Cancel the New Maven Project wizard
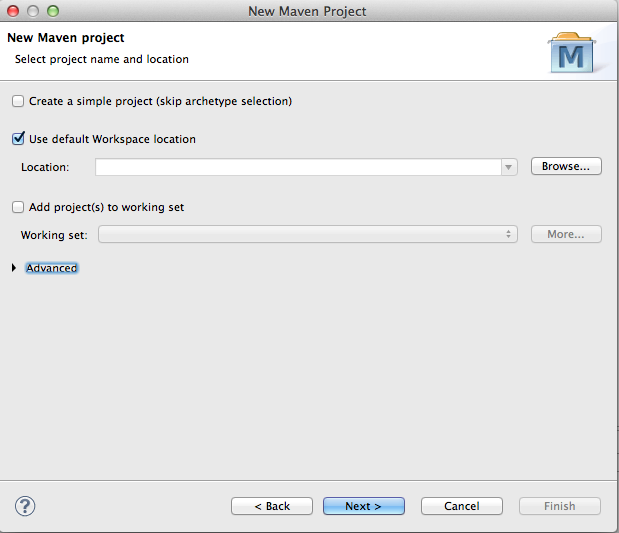 click(x=462, y=506)
